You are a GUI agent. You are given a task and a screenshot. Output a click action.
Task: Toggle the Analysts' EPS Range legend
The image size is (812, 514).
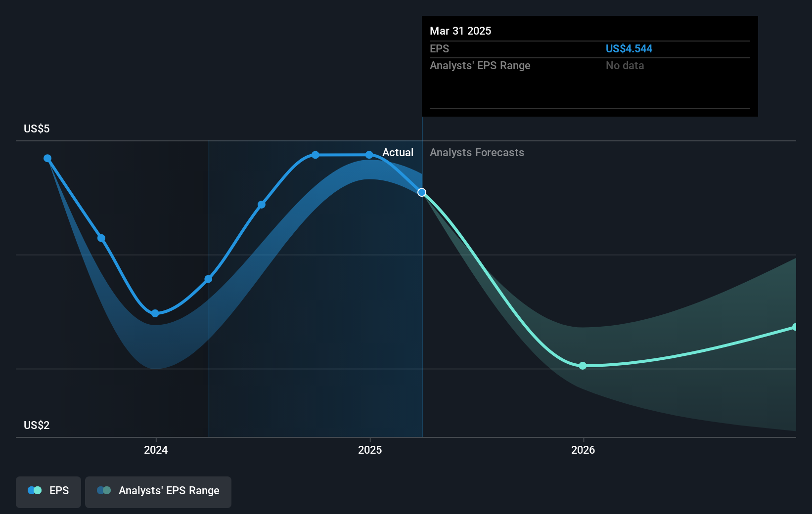pyautogui.click(x=158, y=492)
